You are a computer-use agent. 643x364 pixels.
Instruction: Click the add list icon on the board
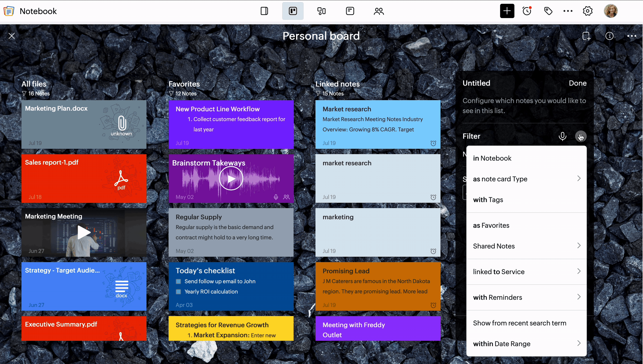[586, 36]
